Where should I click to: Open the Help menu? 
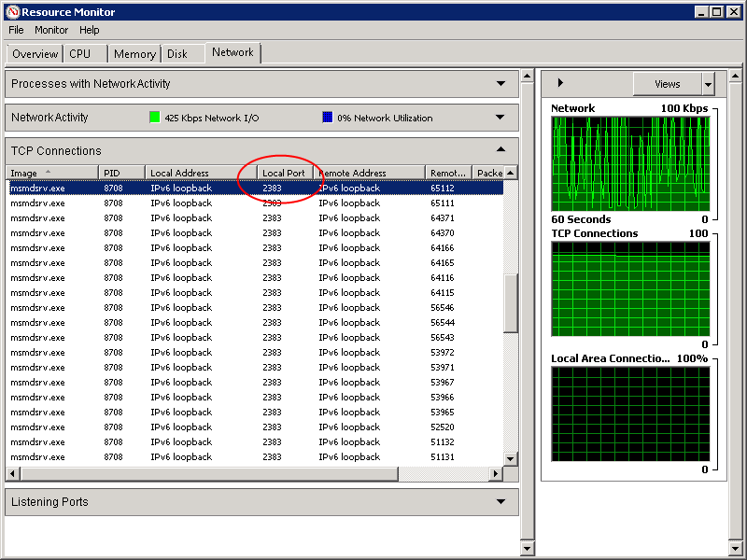(89, 30)
